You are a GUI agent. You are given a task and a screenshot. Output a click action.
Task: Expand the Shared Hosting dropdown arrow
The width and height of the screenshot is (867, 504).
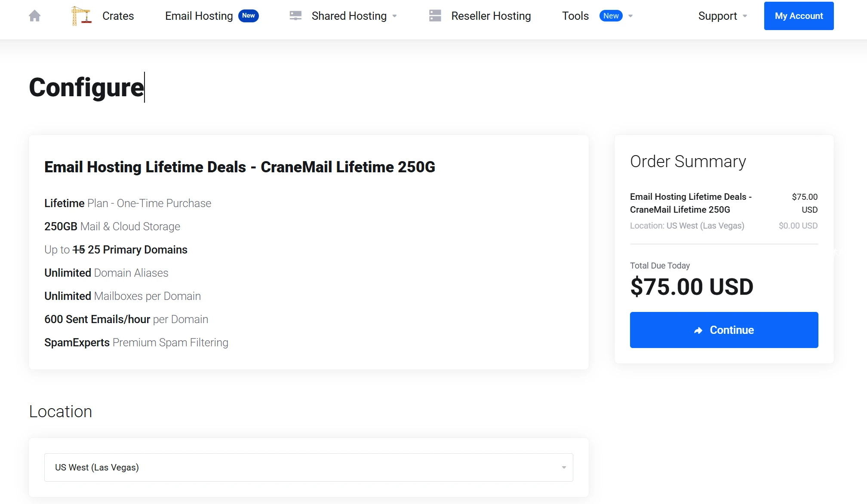point(395,16)
